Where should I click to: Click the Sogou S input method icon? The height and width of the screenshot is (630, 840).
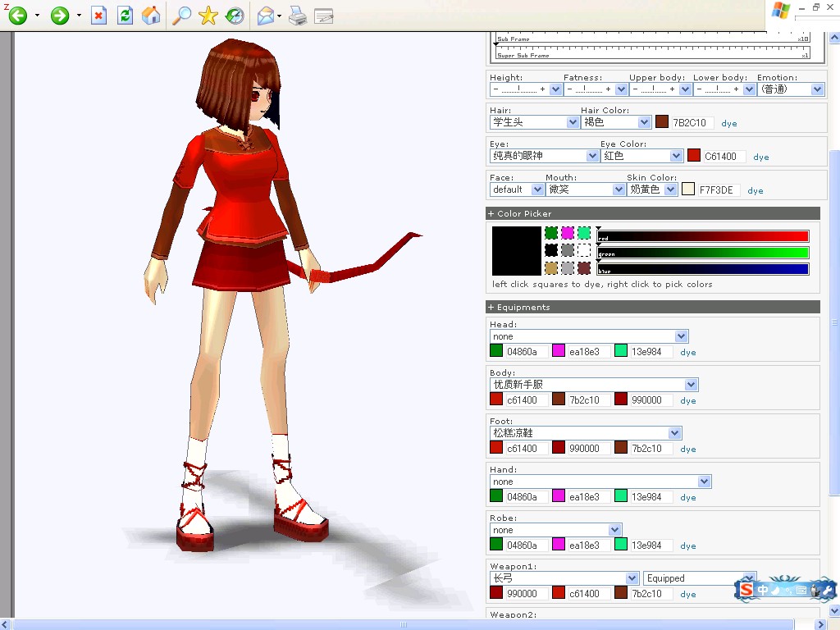[746, 590]
